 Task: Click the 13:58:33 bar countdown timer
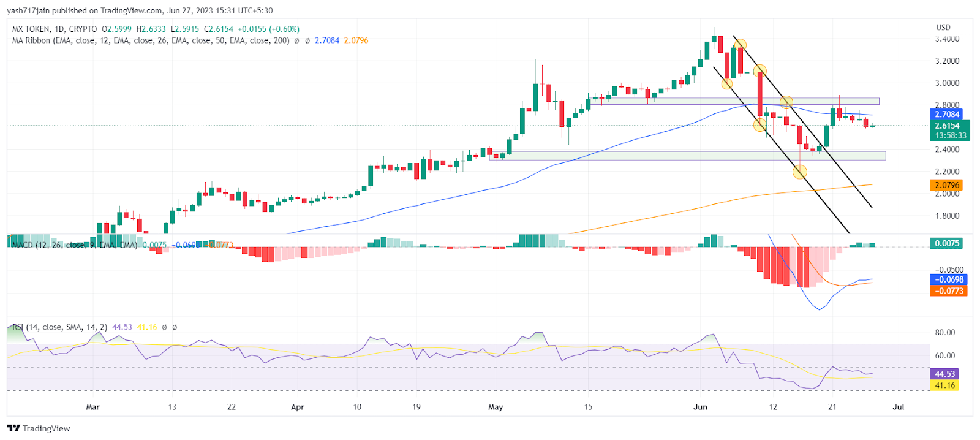pyautogui.click(x=950, y=135)
